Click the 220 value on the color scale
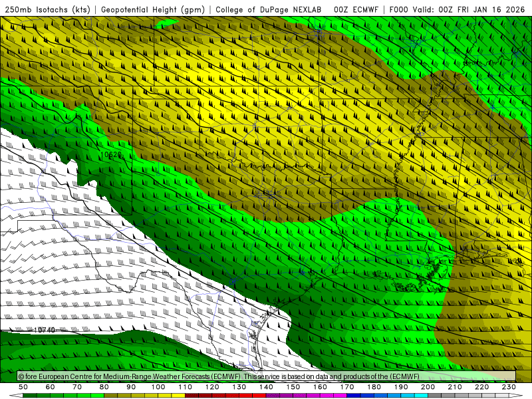The image size is (532, 399). pyautogui.click(x=481, y=387)
